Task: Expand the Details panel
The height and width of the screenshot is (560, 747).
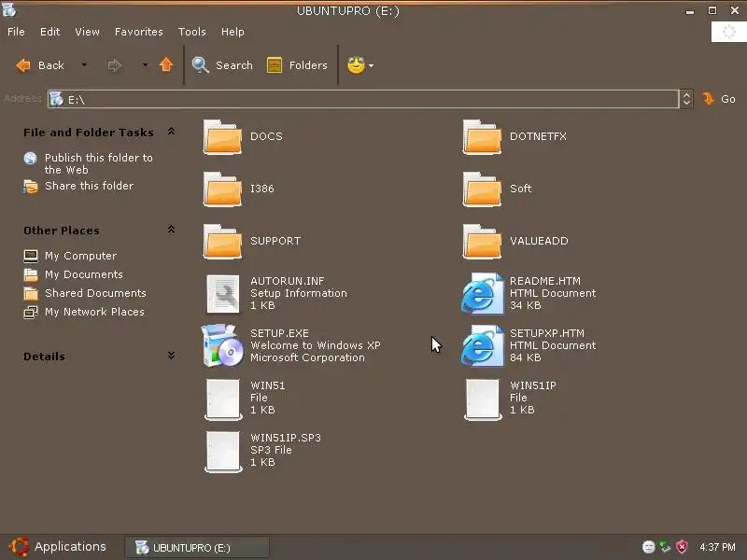Action: point(171,356)
